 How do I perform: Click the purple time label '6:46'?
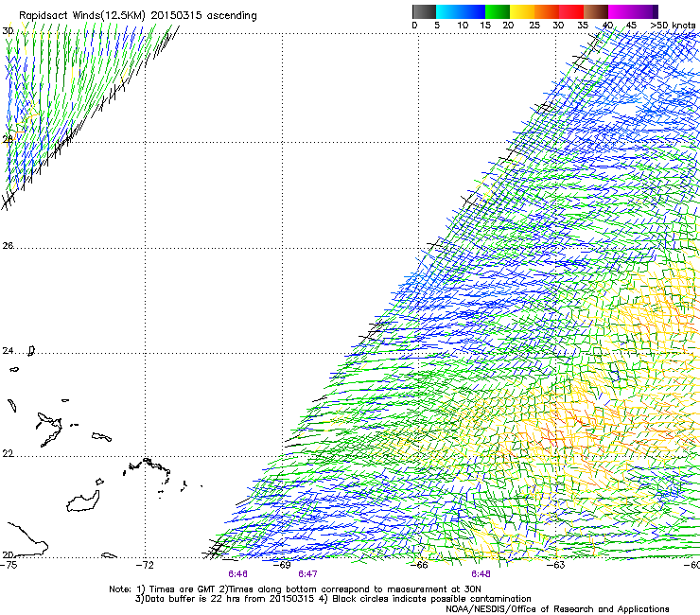pyautogui.click(x=237, y=574)
